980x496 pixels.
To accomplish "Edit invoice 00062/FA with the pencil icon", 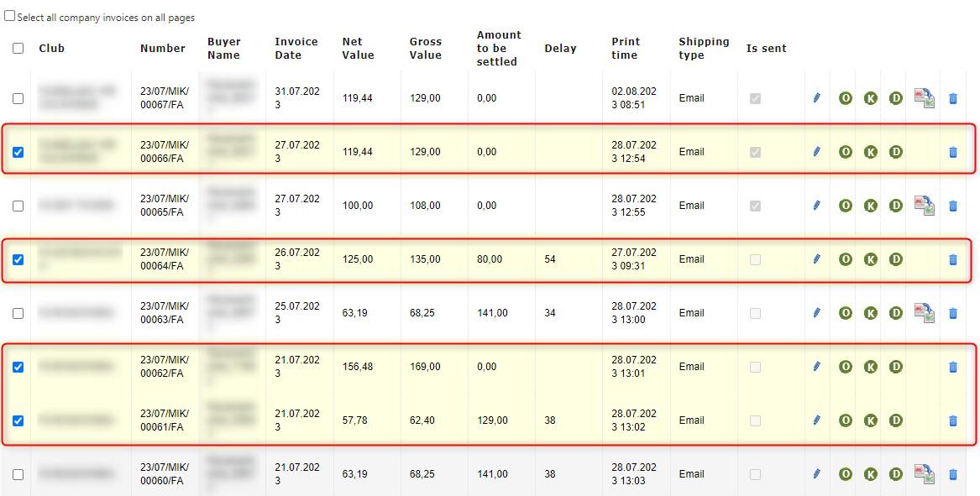I will click(x=816, y=367).
